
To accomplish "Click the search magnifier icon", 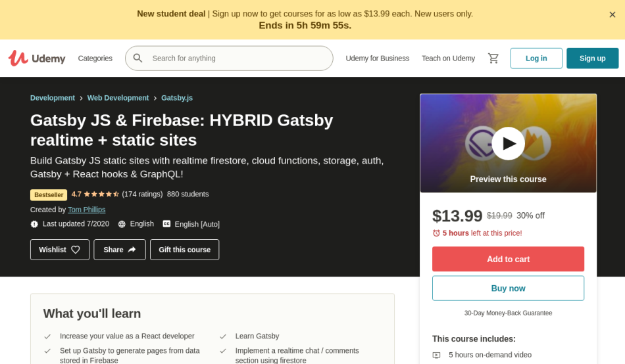I will click(x=137, y=58).
